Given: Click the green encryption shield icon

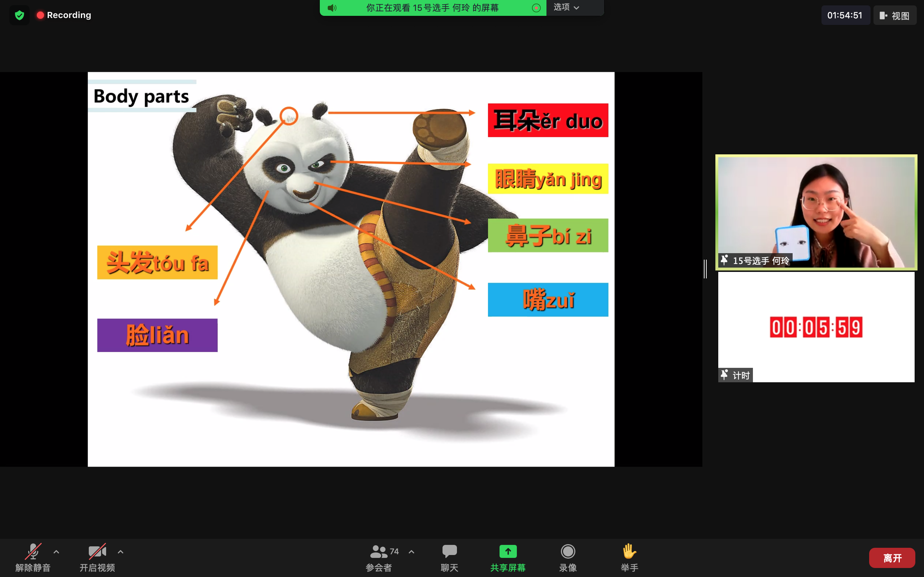Looking at the screenshot, I should [19, 15].
